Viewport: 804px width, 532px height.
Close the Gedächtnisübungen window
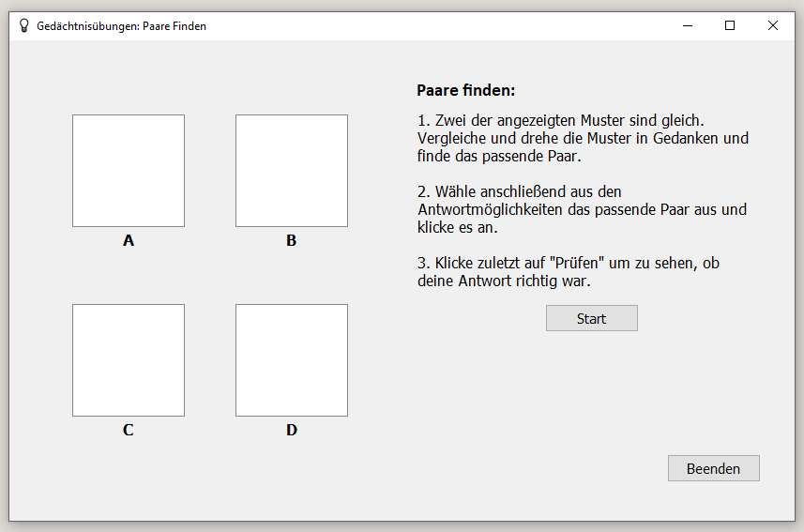tap(773, 25)
